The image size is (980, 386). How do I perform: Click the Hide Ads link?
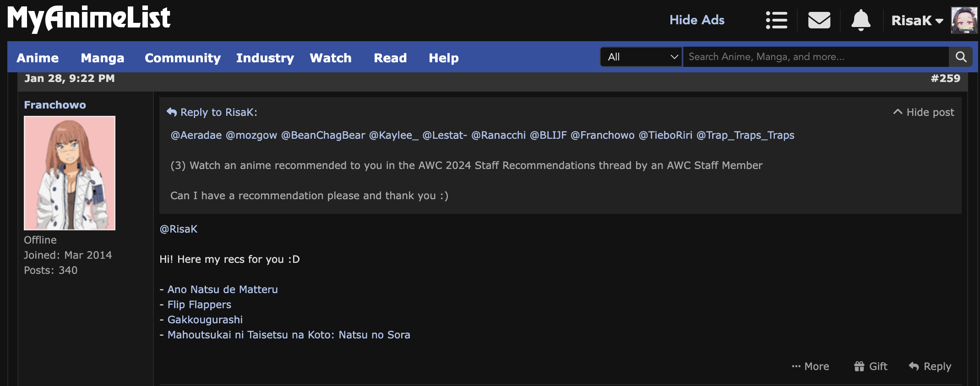[x=697, y=20]
